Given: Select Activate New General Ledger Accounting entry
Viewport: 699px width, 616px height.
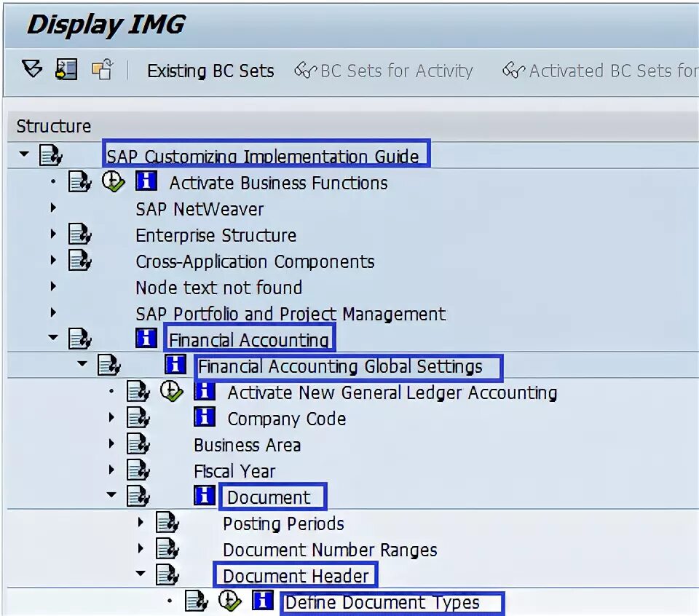Looking at the screenshot, I should [392, 393].
